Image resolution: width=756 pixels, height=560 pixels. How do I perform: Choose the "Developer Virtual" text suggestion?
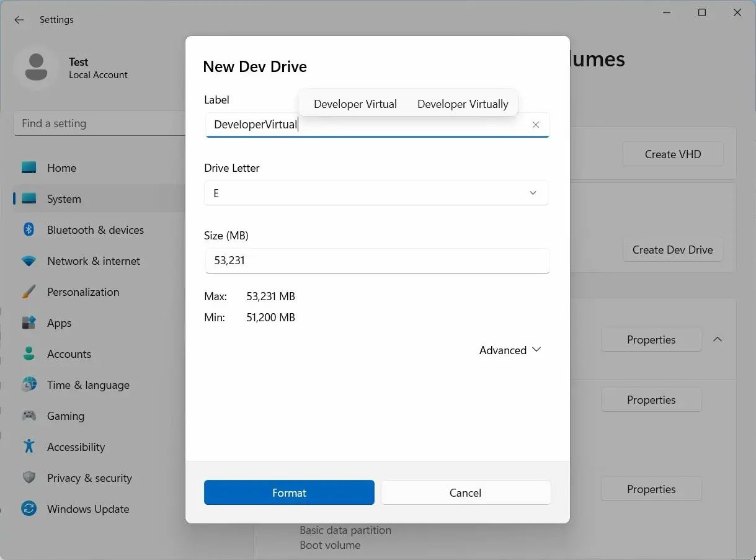(355, 104)
